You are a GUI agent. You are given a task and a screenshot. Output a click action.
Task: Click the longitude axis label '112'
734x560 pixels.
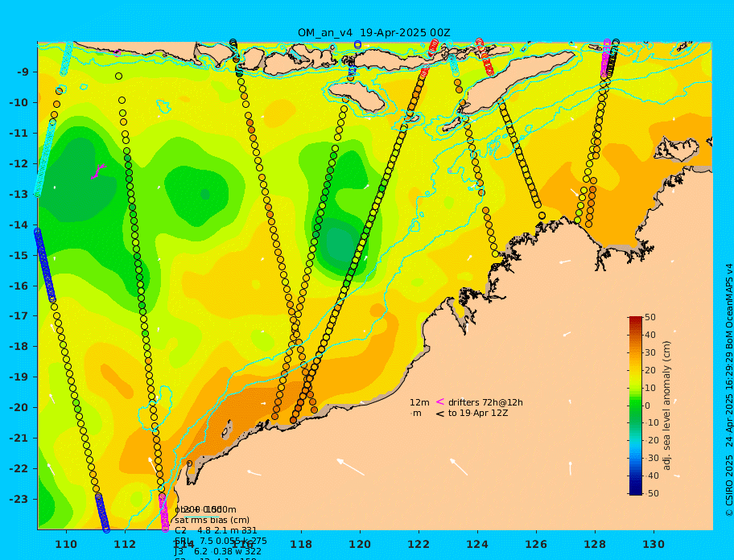click(x=125, y=544)
